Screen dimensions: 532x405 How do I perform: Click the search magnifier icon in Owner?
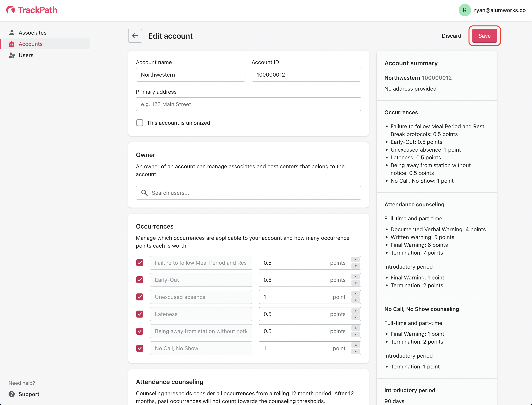pos(144,193)
